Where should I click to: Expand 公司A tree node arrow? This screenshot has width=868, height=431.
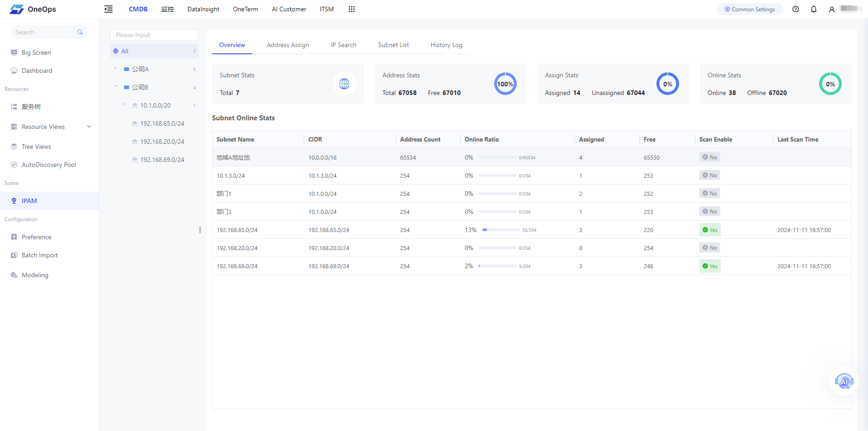tap(116, 68)
